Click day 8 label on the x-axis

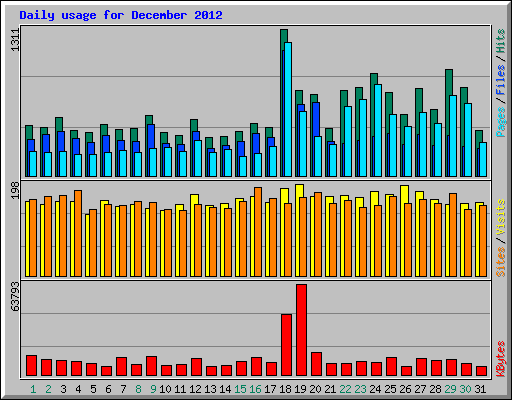(x=138, y=389)
